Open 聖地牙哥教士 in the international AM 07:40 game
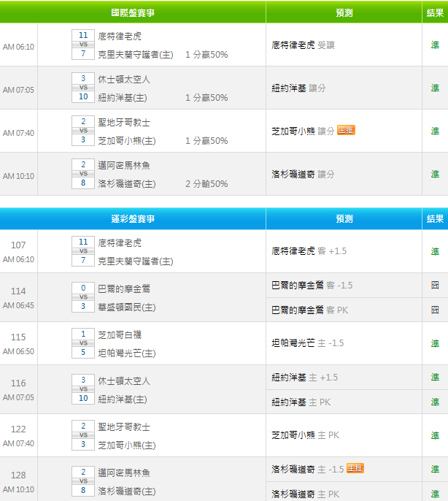This screenshot has height=501, width=448. pos(124,123)
